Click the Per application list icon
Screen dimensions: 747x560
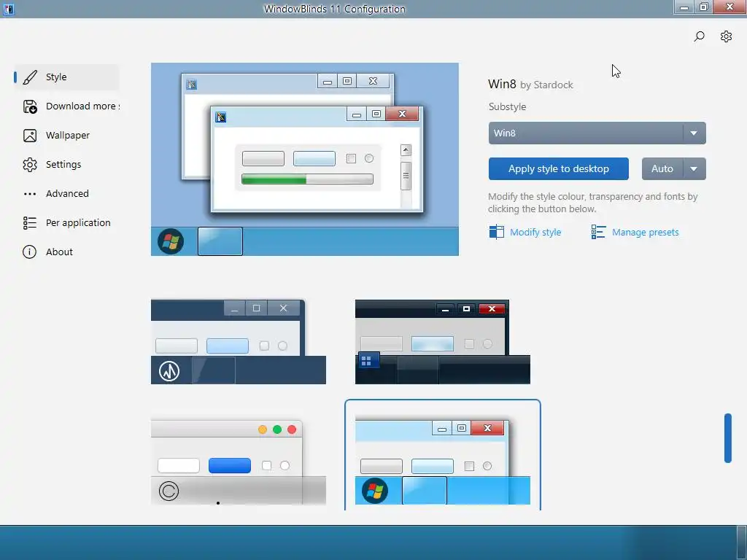pos(30,223)
